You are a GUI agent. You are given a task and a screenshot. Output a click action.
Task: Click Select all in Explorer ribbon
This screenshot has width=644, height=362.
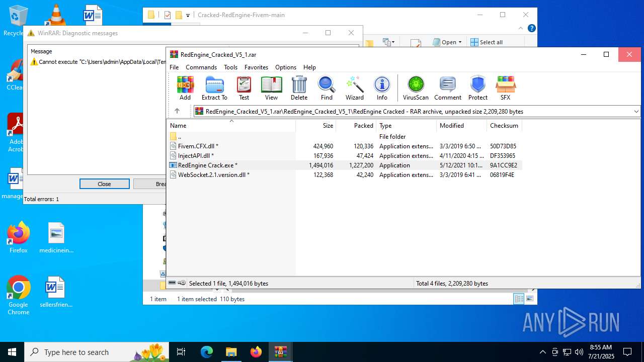pos(487,42)
